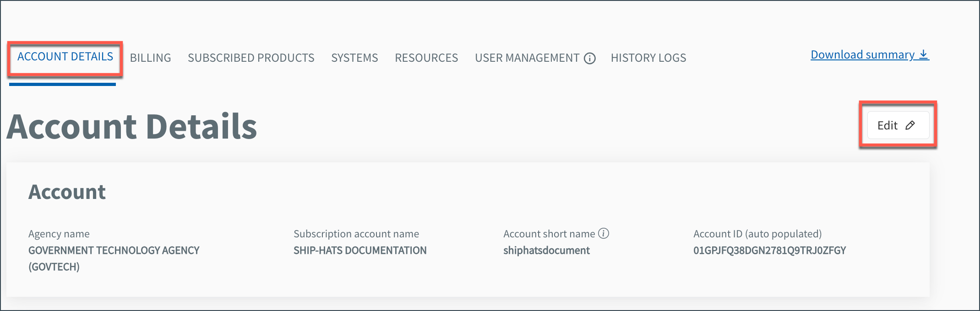980x311 pixels.
Task: Click the info icon beside Account short name
Action: point(604,233)
